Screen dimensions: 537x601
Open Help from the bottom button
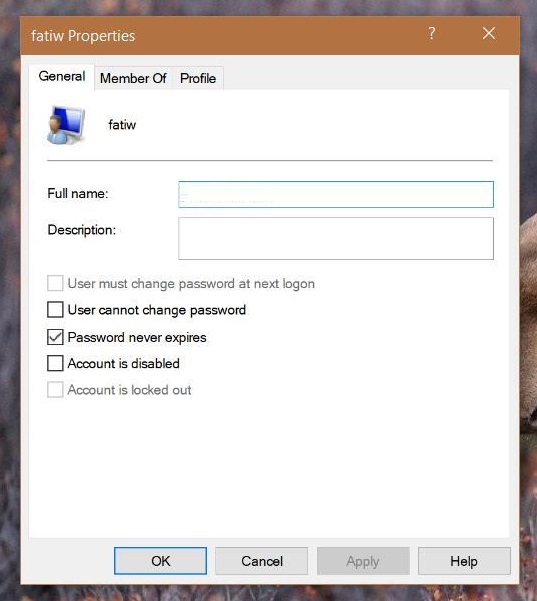tap(464, 561)
